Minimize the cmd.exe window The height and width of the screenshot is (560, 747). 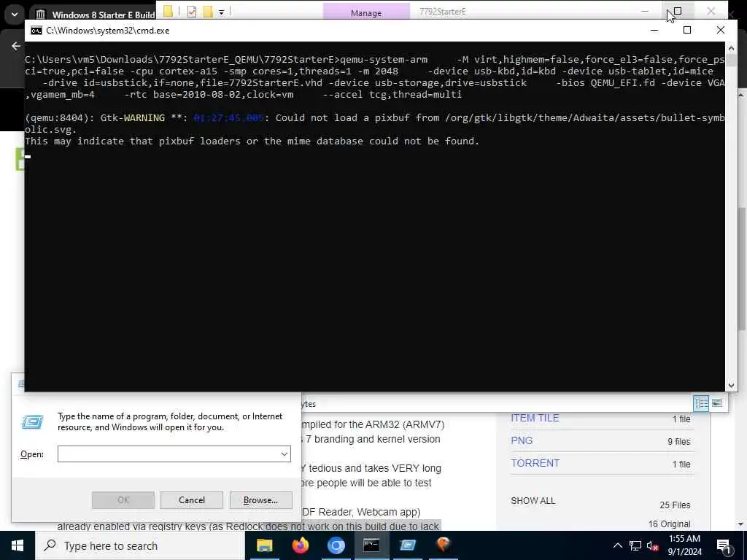point(654,31)
